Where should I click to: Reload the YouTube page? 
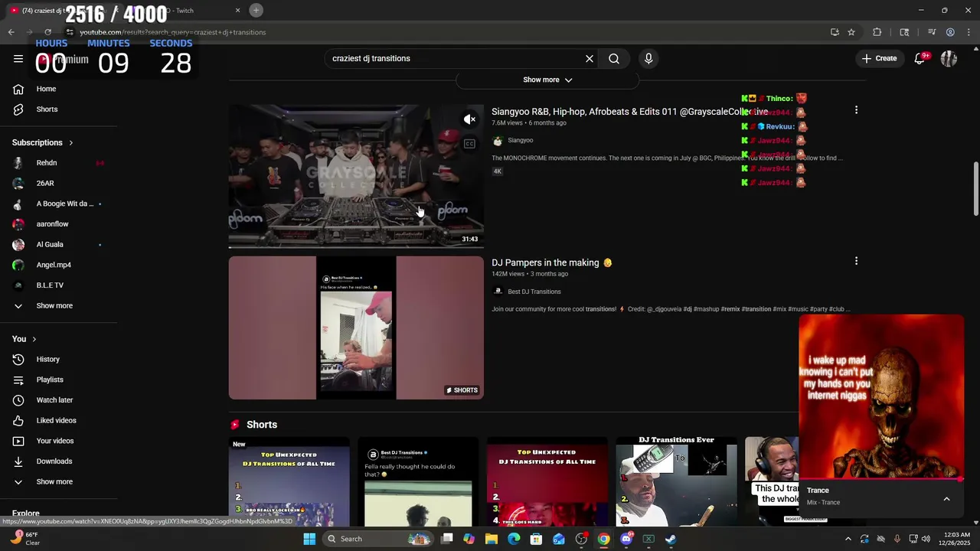[47, 32]
